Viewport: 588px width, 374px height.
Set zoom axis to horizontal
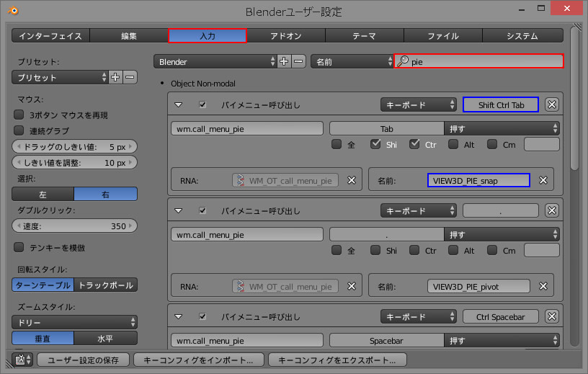pyautogui.click(x=106, y=339)
